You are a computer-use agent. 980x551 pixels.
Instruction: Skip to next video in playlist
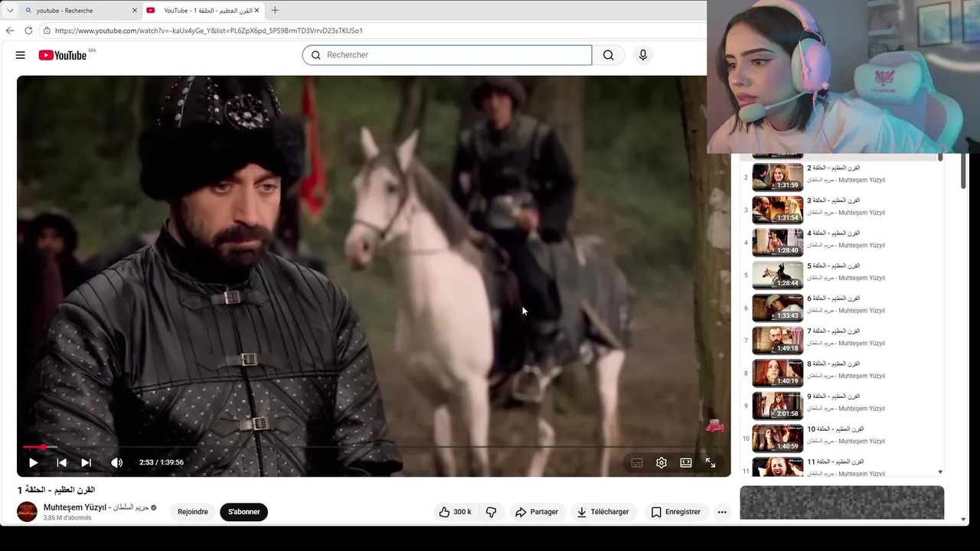(x=86, y=462)
